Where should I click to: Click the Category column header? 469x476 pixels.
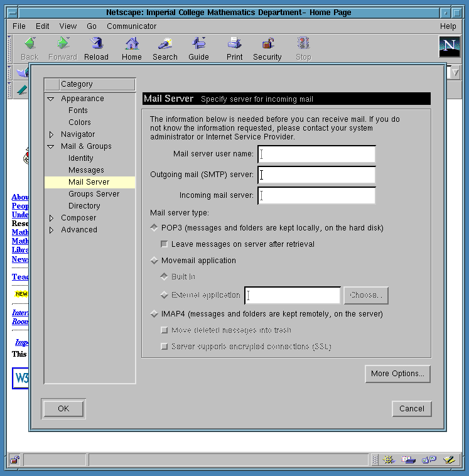97,84
